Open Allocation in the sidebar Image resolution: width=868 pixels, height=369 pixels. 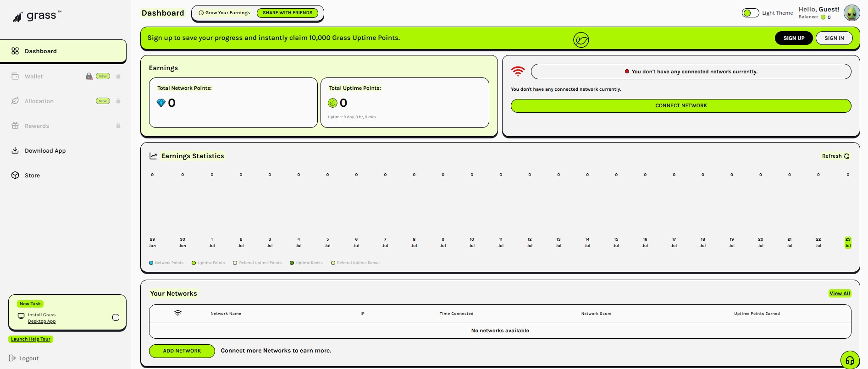pos(39,101)
